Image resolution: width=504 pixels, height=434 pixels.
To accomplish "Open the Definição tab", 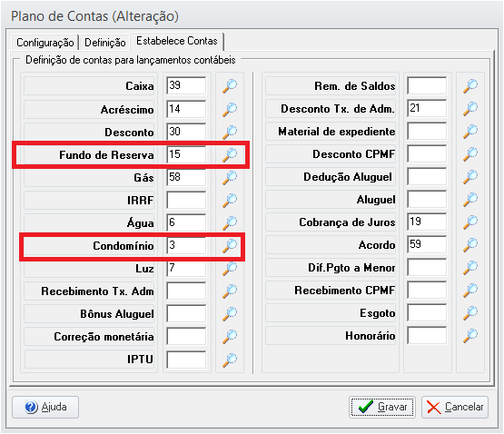I will 104,43.
